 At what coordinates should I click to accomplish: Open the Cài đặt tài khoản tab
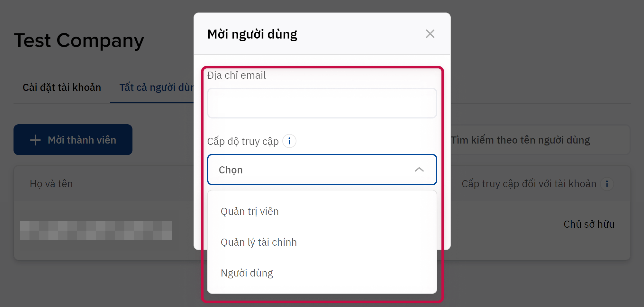coord(62,87)
